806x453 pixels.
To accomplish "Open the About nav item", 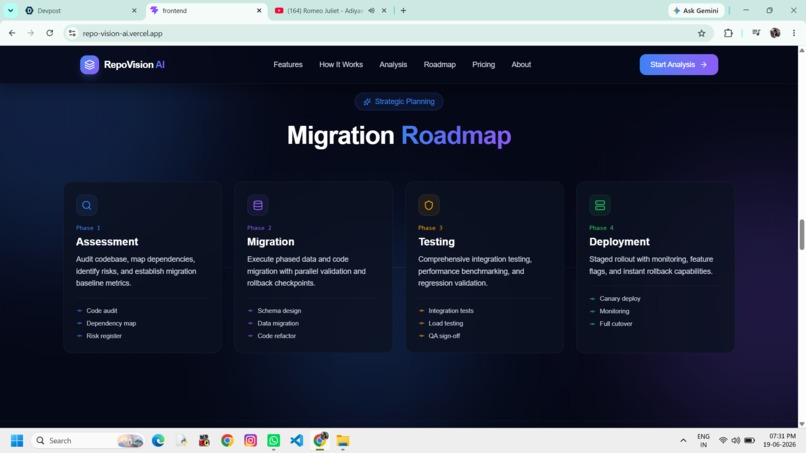I will (521, 65).
